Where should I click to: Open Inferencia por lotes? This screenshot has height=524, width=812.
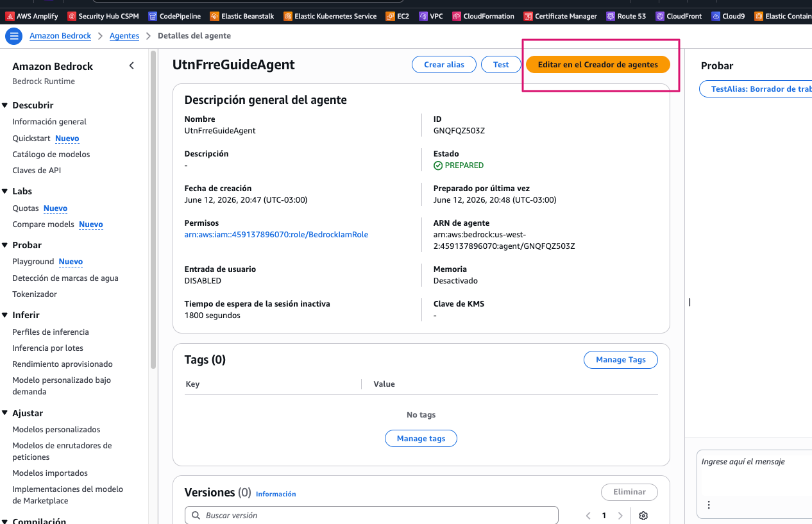pos(48,348)
